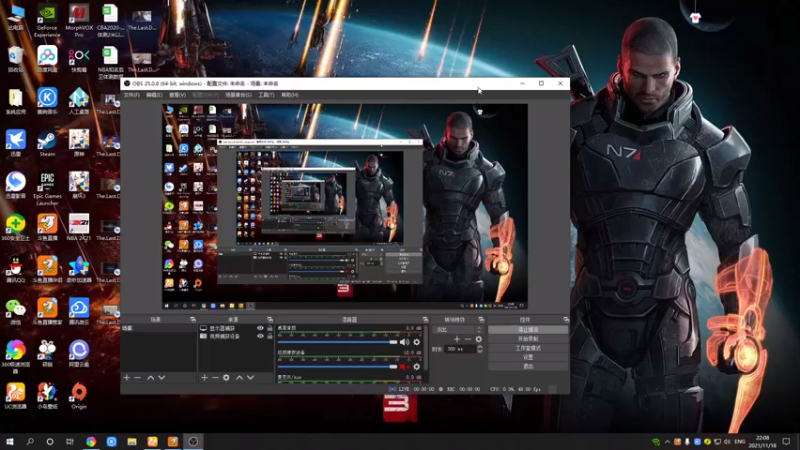Click the audio mixer vertical scrollbar
The width and height of the screenshot is (800, 450).
pyautogui.click(x=426, y=349)
